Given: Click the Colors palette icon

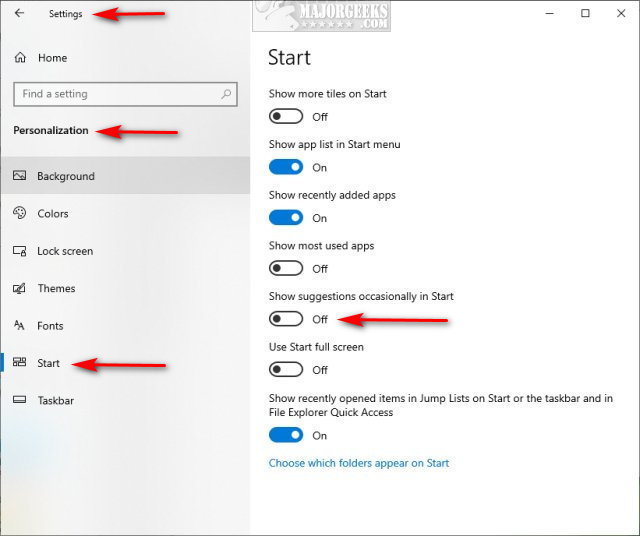Looking at the screenshot, I should (x=19, y=213).
